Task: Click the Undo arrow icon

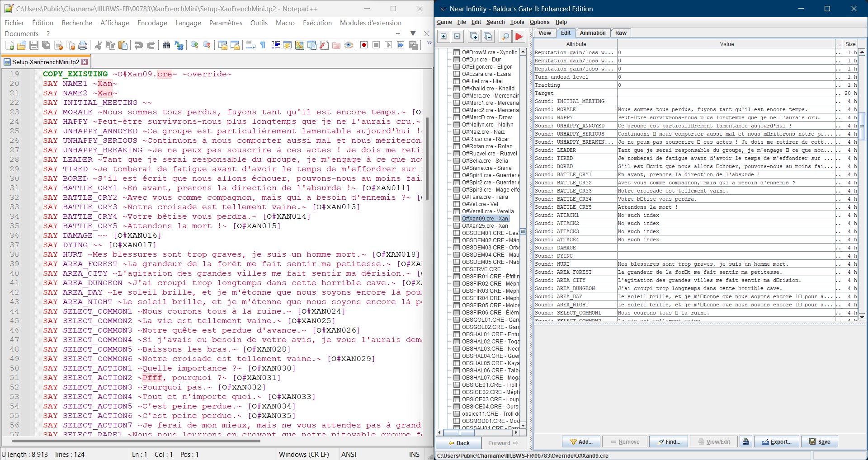Action: pyautogui.click(x=139, y=45)
